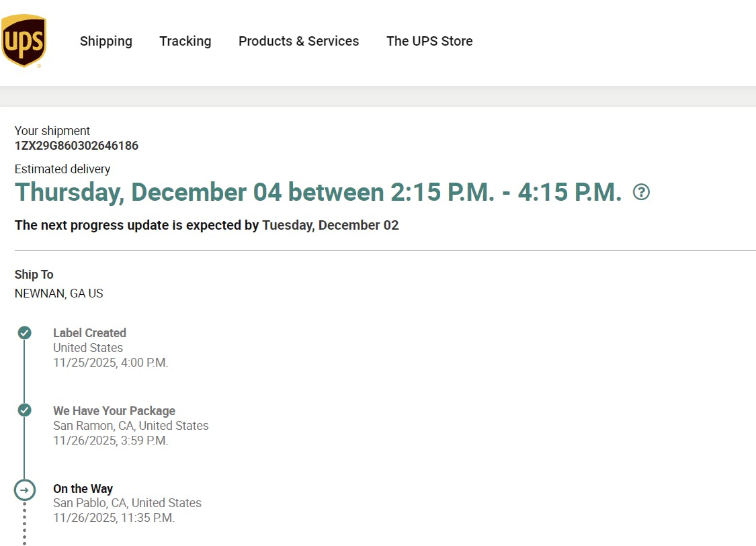Screen dimensions: 756x546
Task: Open the Shipping menu
Action: 106,41
